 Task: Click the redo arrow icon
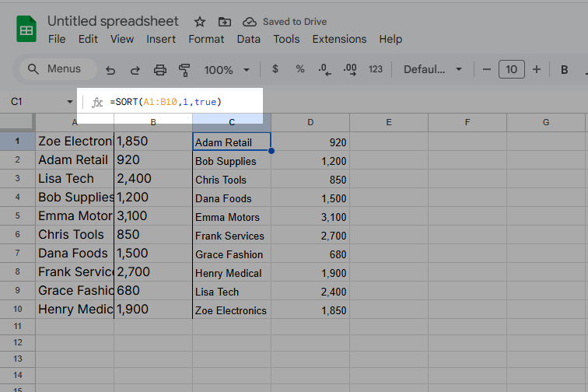point(135,70)
